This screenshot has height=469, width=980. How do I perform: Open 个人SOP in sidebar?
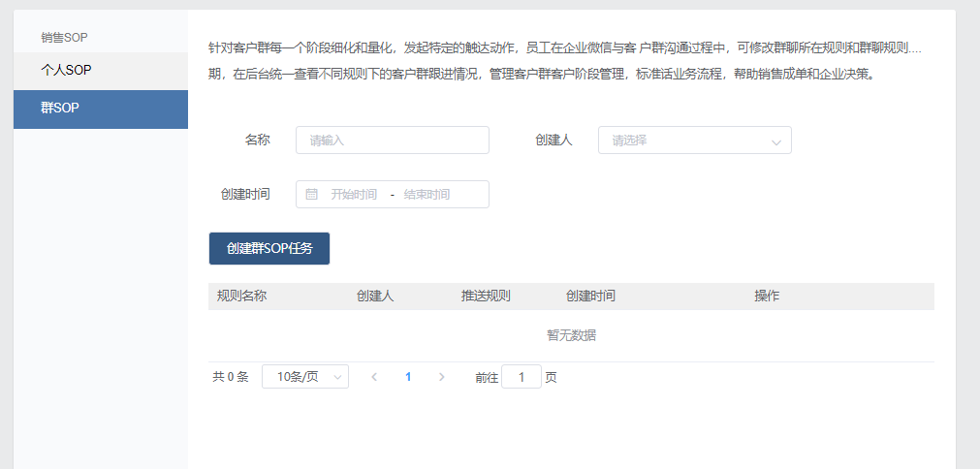(66, 71)
